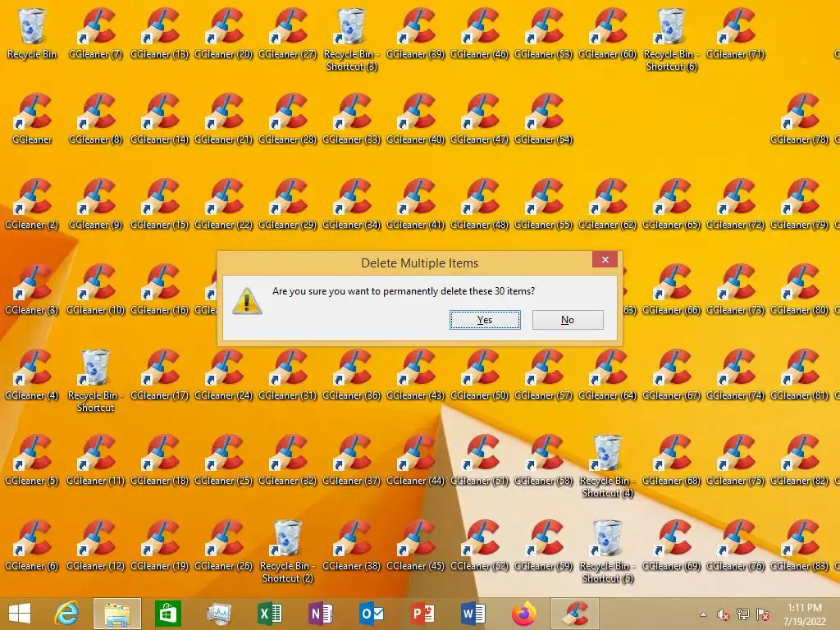Screen dimensions: 840x630
Task: Switch to CCleaner in the taskbar
Action: tap(575, 614)
